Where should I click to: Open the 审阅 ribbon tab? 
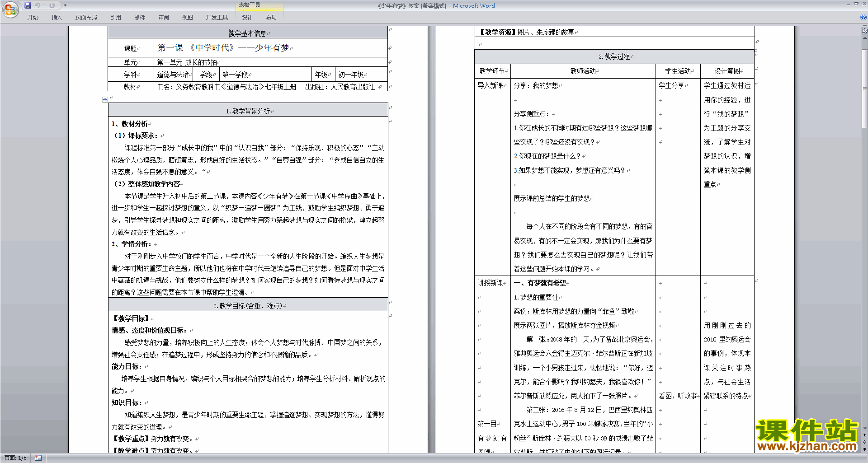pyautogui.click(x=164, y=18)
